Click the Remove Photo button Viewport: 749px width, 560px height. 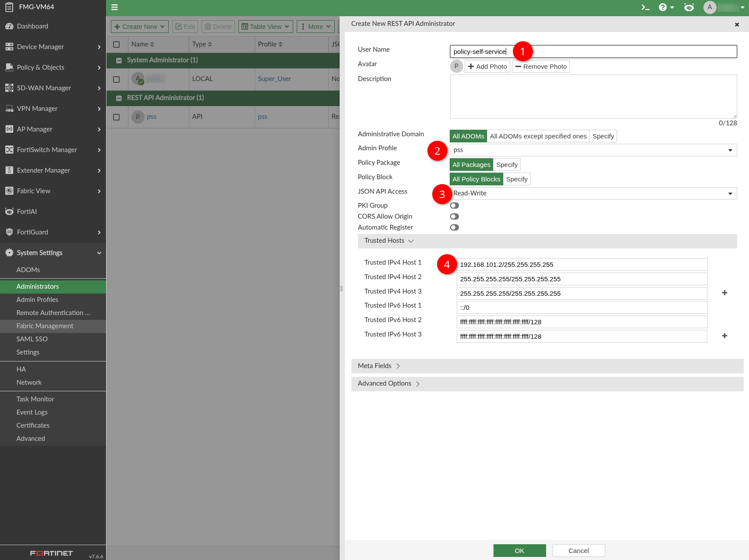coord(541,67)
